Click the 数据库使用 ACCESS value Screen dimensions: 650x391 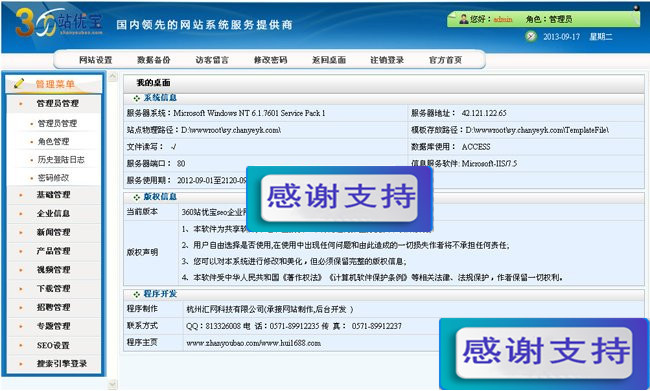(x=476, y=147)
